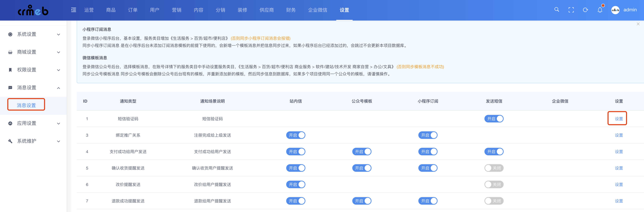Click the 商城设置 basket icon

tap(10, 52)
